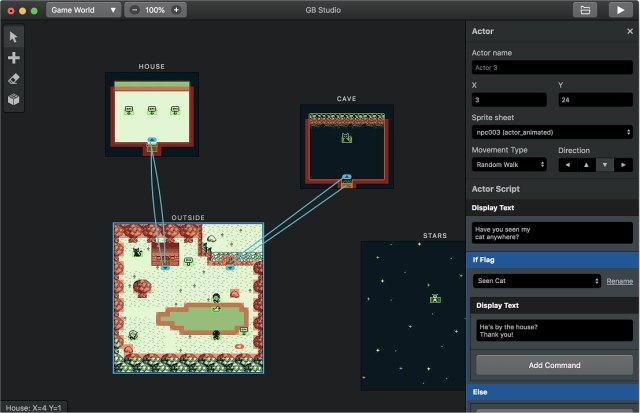
Task: Select the arrow pointer tool
Action: [13, 37]
